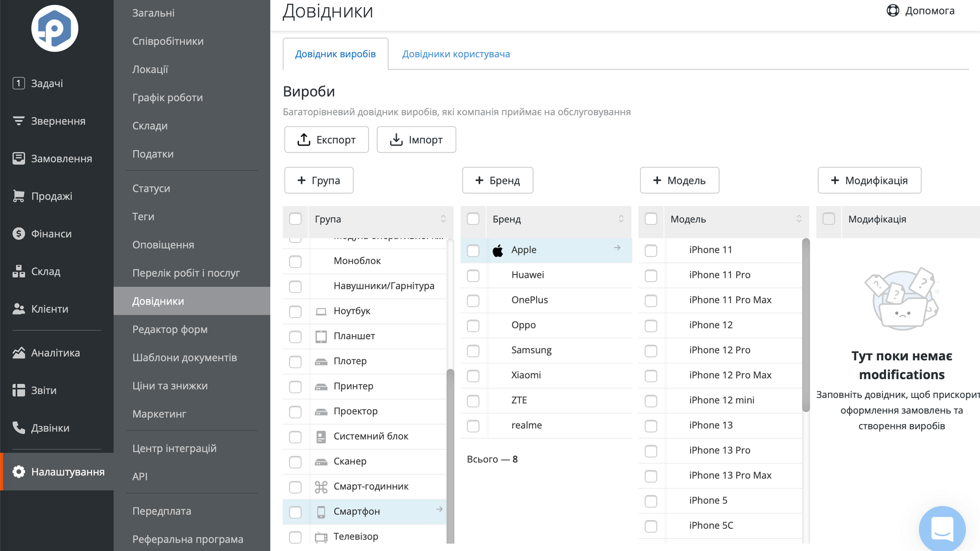Click the app logo icon

click(55, 28)
